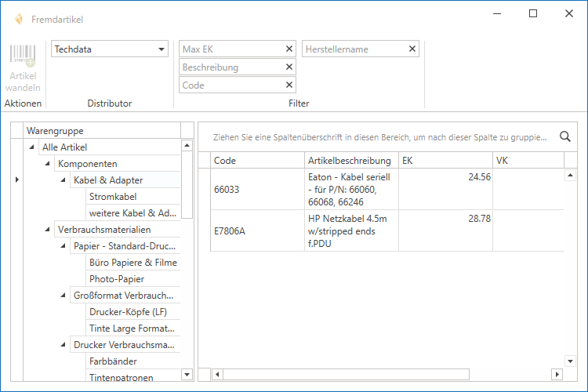Viewport: 588px width, 392px height.
Task: Collapse the Verbrauchsmaterialien node
Action: 47,230
